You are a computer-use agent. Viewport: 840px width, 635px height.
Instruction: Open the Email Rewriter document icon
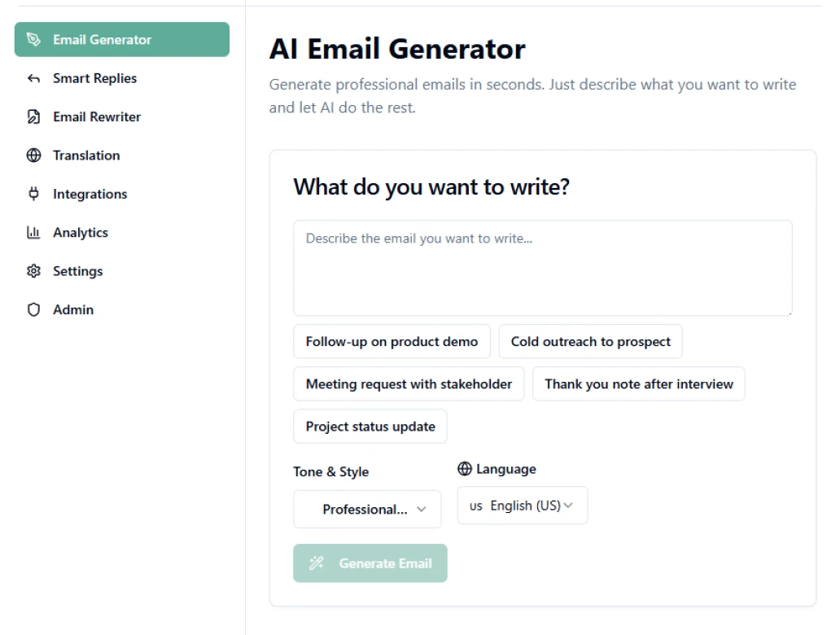tap(33, 116)
